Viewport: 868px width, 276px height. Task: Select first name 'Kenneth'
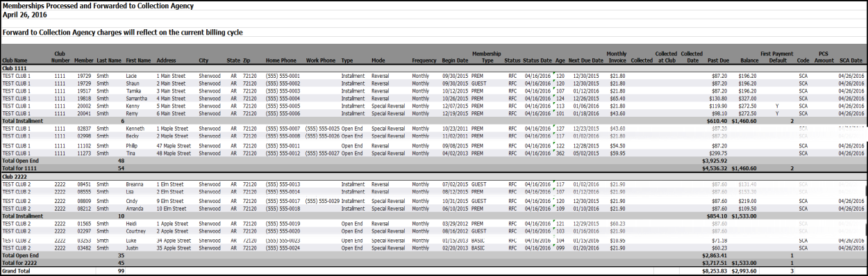(135, 129)
